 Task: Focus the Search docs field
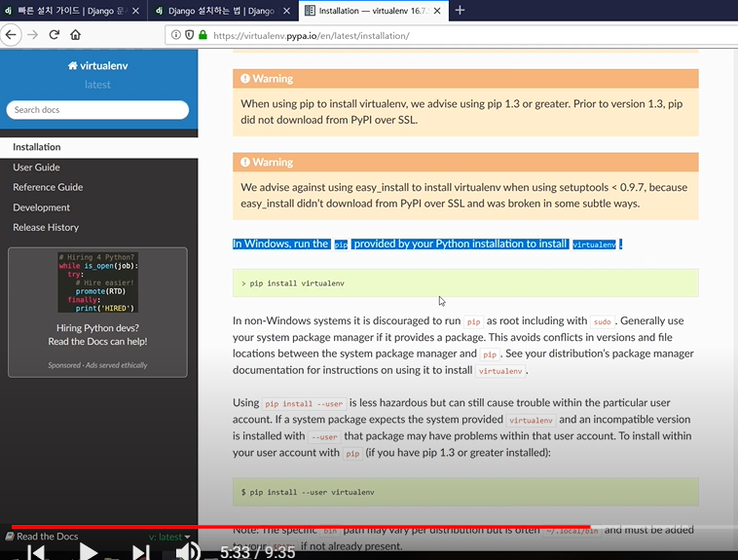(97, 110)
